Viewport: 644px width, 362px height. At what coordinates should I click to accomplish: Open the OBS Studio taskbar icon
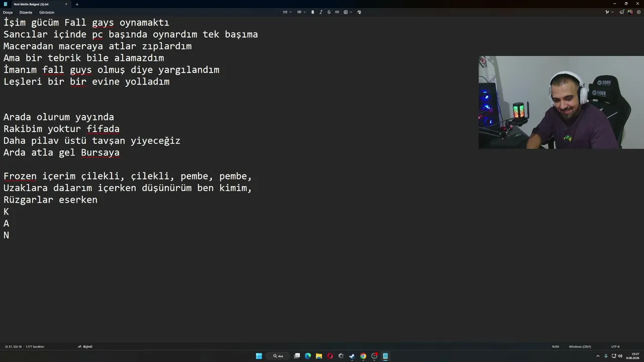coord(374,356)
